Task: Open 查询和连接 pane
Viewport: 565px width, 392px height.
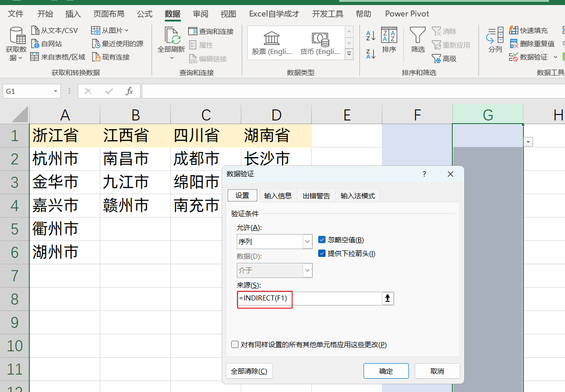Action: point(211,32)
